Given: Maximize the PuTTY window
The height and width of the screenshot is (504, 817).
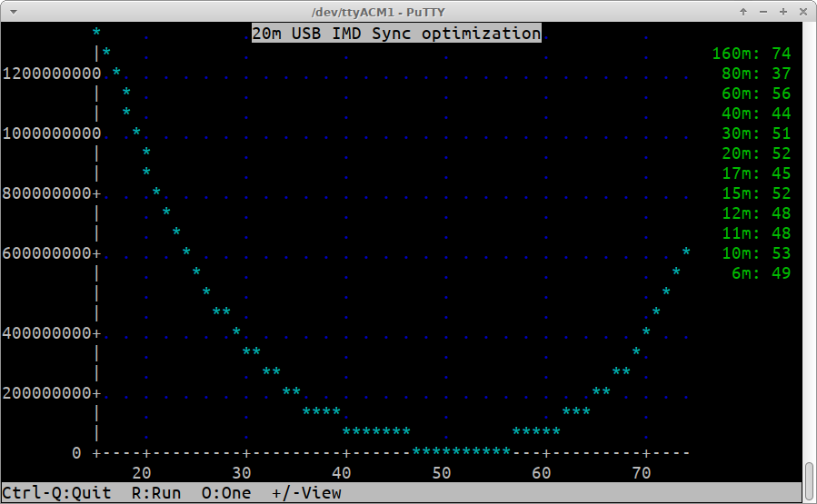Looking at the screenshot, I should point(782,11).
